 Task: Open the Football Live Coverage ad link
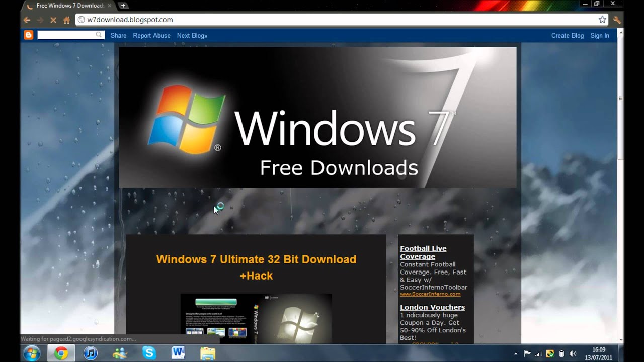423,252
